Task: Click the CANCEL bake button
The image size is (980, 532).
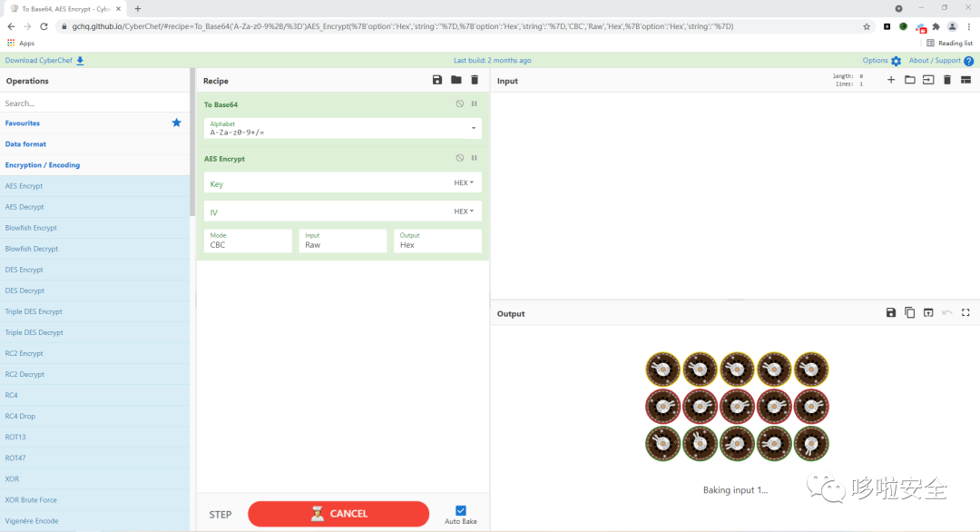Action: tap(338, 514)
